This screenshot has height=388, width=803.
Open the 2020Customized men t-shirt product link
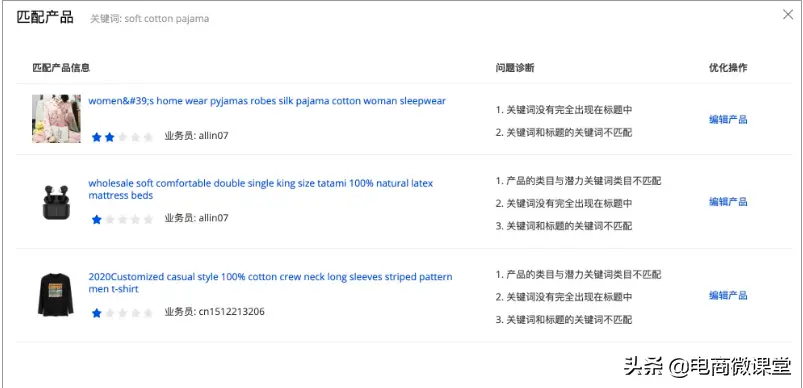coord(270,283)
